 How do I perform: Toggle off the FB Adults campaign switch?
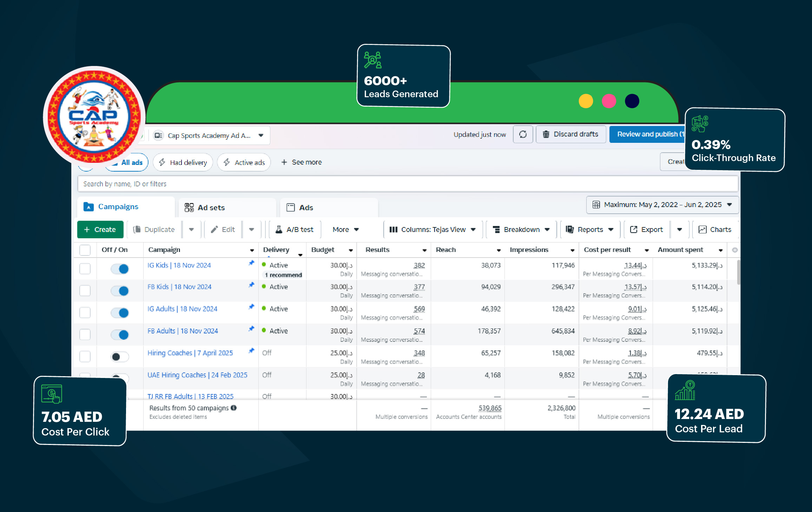[x=120, y=335]
